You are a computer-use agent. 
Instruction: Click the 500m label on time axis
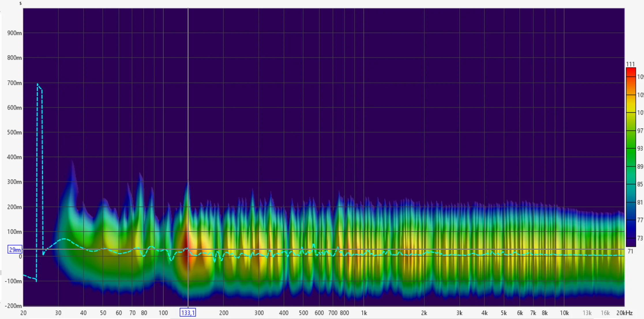pyautogui.click(x=14, y=133)
